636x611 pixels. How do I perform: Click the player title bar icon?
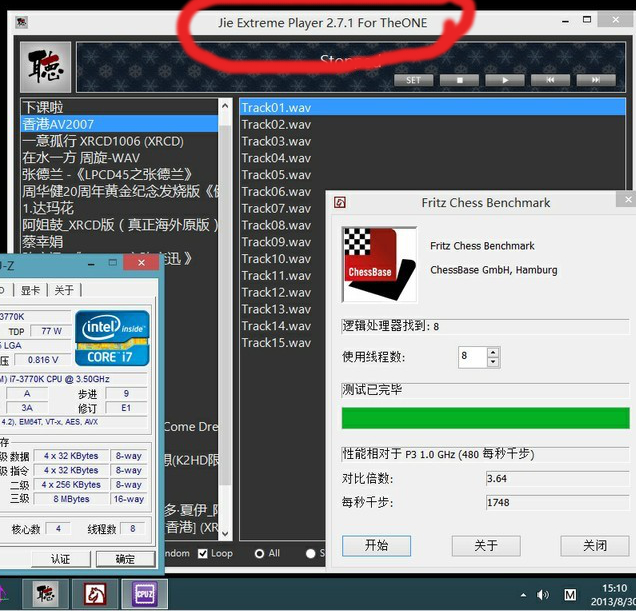click(21, 22)
